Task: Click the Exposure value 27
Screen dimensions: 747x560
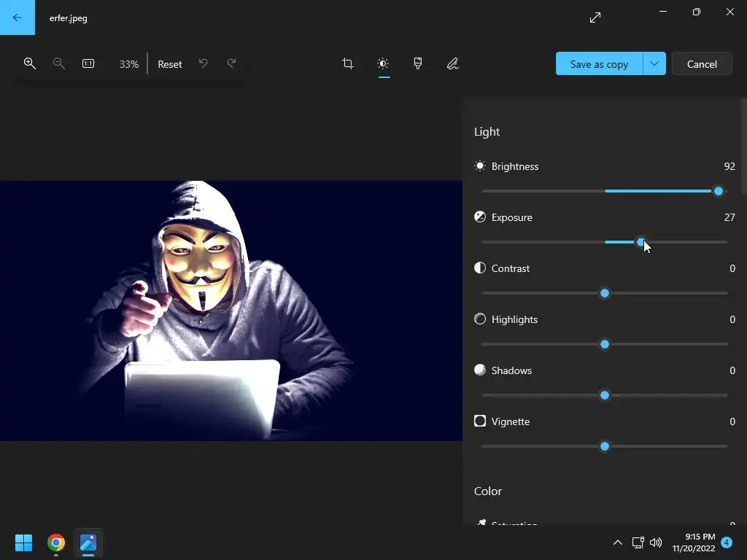Action: click(729, 217)
